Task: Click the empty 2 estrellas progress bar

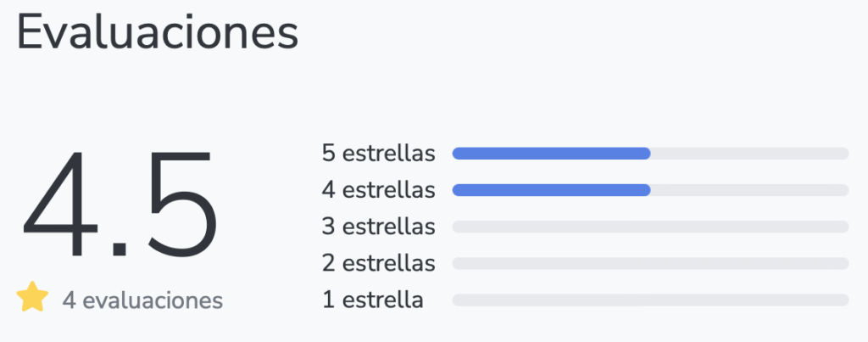Action: (650, 263)
